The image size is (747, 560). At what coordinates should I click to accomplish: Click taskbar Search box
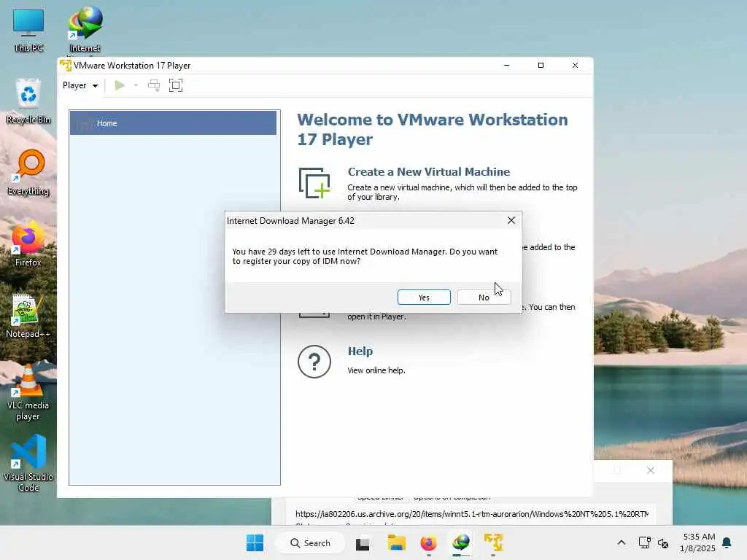click(x=310, y=542)
